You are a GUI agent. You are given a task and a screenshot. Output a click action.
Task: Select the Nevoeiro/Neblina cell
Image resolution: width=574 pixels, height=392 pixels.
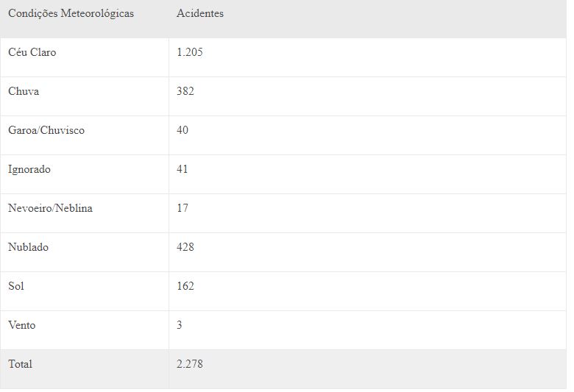[x=50, y=208]
